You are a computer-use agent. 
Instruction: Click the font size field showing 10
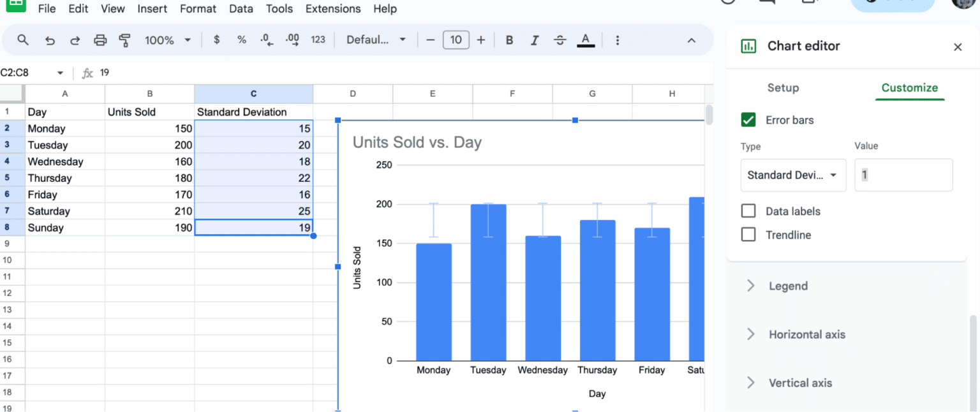pos(456,40)
